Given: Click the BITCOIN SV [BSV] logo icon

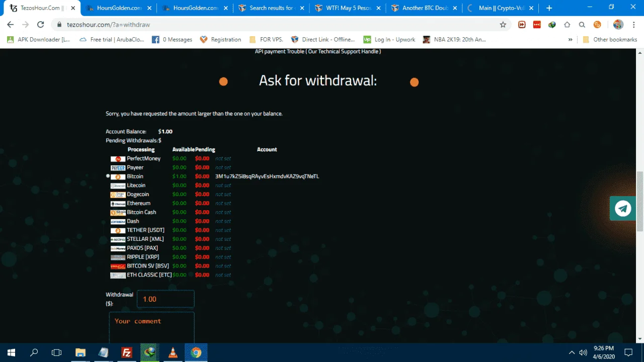Looking at the screenshot, I should 118,266.
